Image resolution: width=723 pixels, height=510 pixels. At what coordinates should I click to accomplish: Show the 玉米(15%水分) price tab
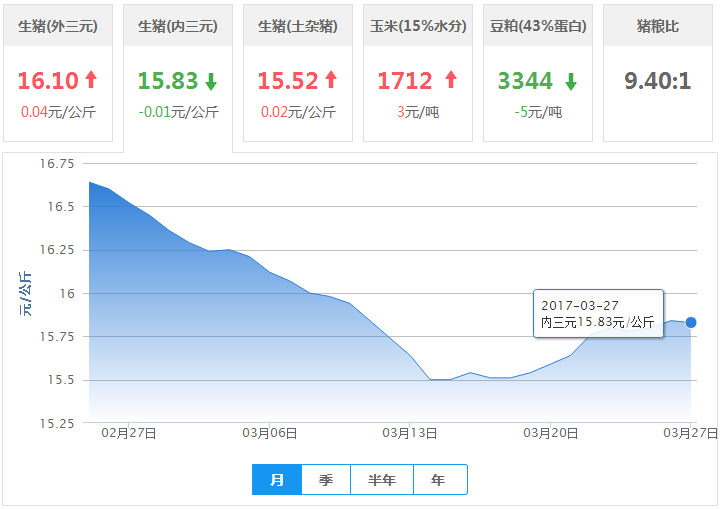(x=418, y=26)
